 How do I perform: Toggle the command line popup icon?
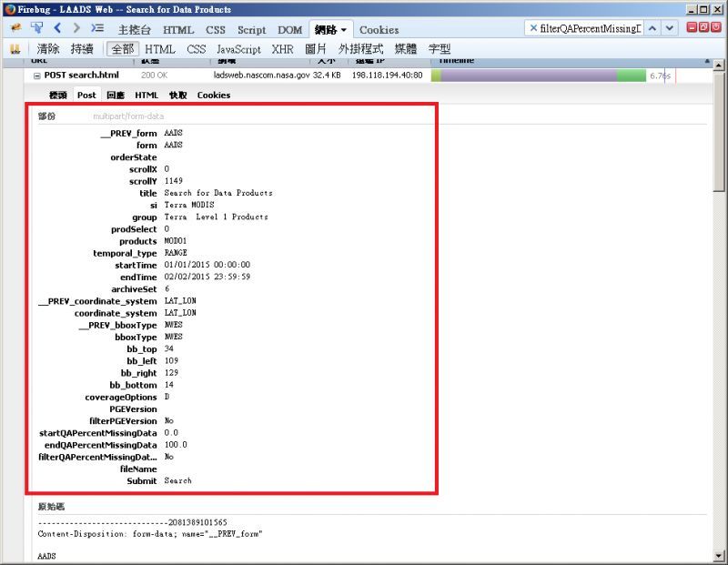pyautogui.click(x=97, y=29)
